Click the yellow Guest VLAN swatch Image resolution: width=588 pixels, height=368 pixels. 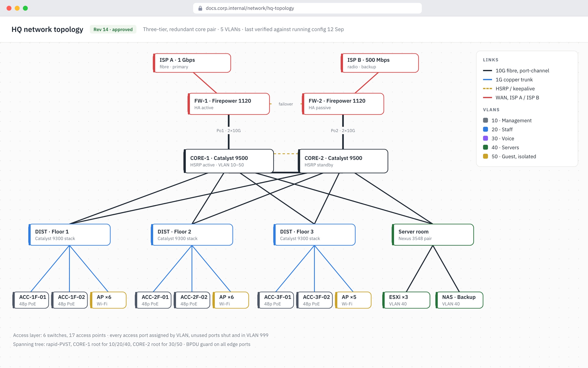click(x=485, y=156)
